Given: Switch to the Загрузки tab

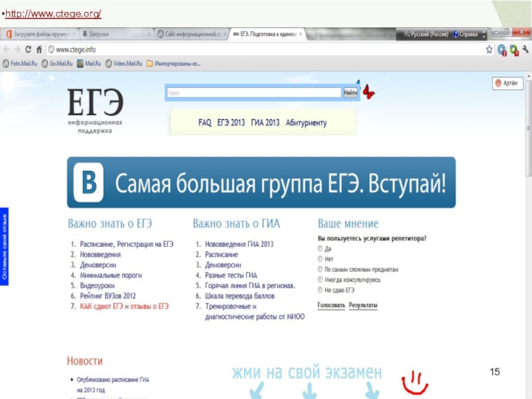Looking at the screenshot, I should coord(115,34).
